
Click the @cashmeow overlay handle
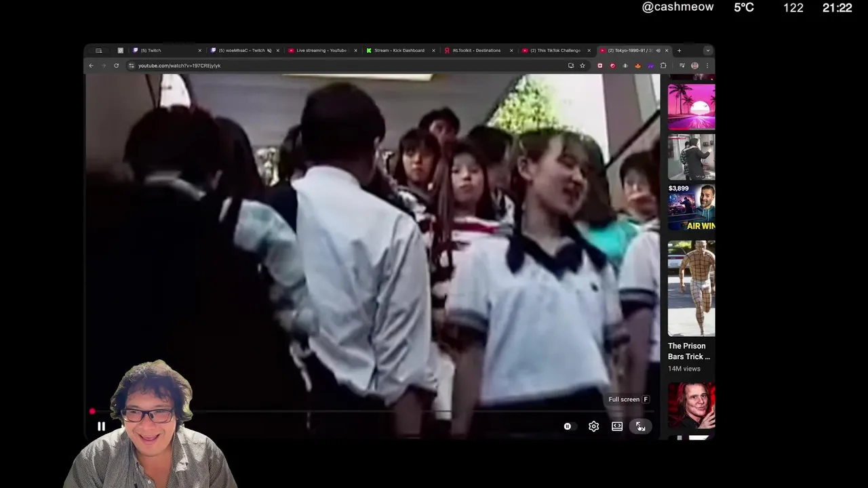click(677, 7)
